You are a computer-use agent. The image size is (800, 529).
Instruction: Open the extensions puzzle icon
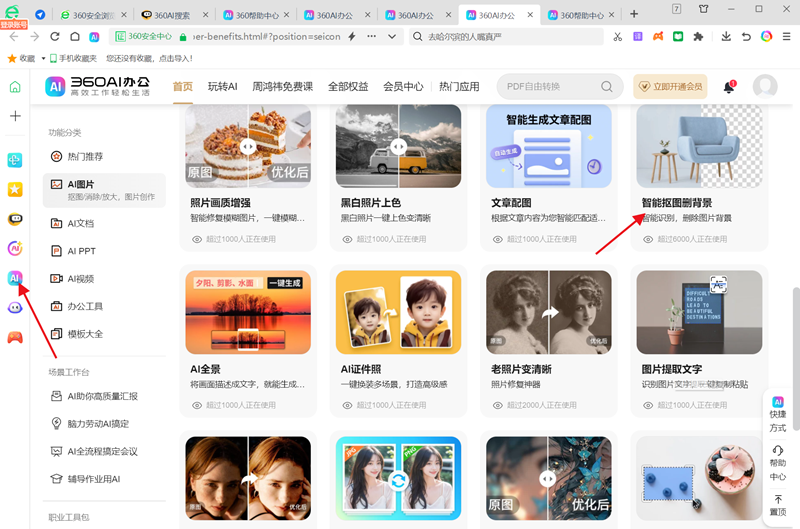pos(698,36)
